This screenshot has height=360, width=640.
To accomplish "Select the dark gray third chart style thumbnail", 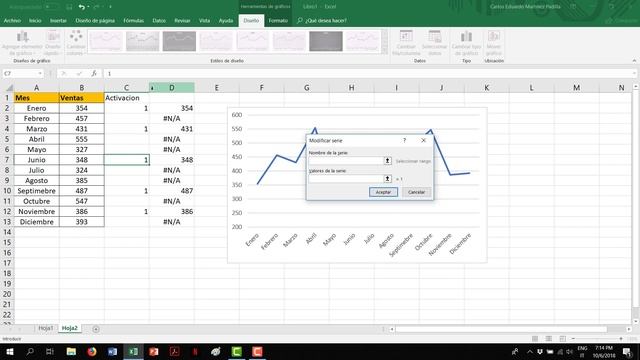I will (x=179, y=41).
